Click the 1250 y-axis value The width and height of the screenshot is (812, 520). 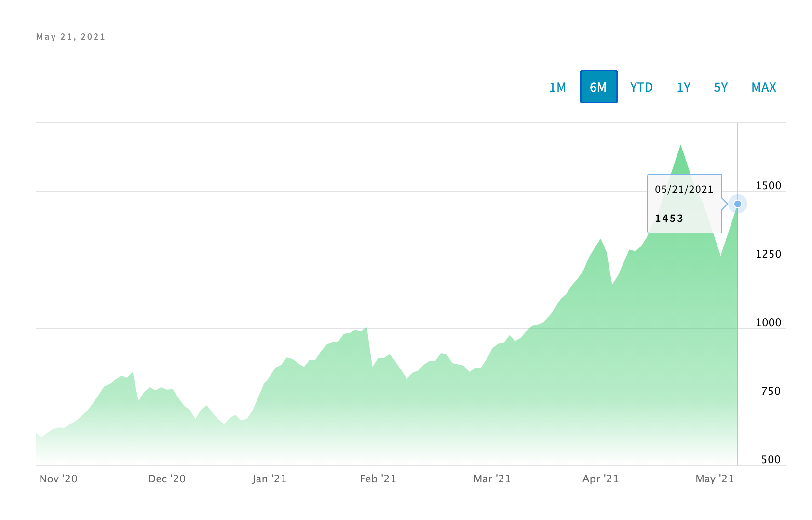click(768, 254)
